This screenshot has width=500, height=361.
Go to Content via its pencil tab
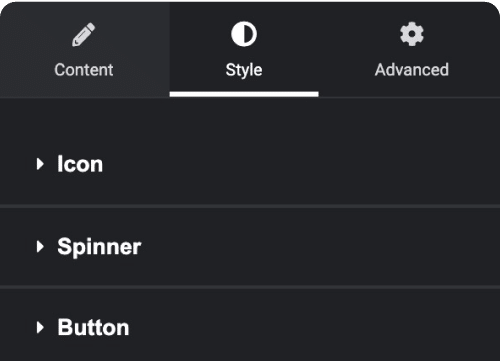point(85,50)
